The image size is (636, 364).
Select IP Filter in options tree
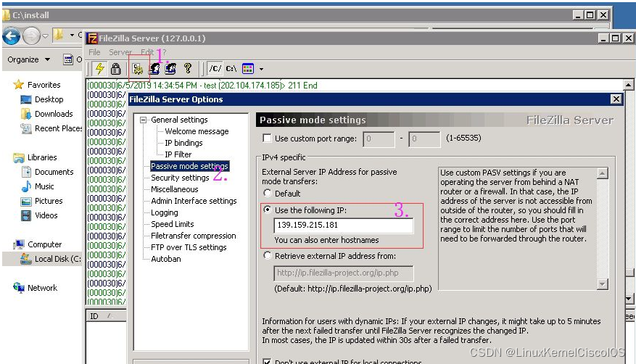tap(178, 154)
